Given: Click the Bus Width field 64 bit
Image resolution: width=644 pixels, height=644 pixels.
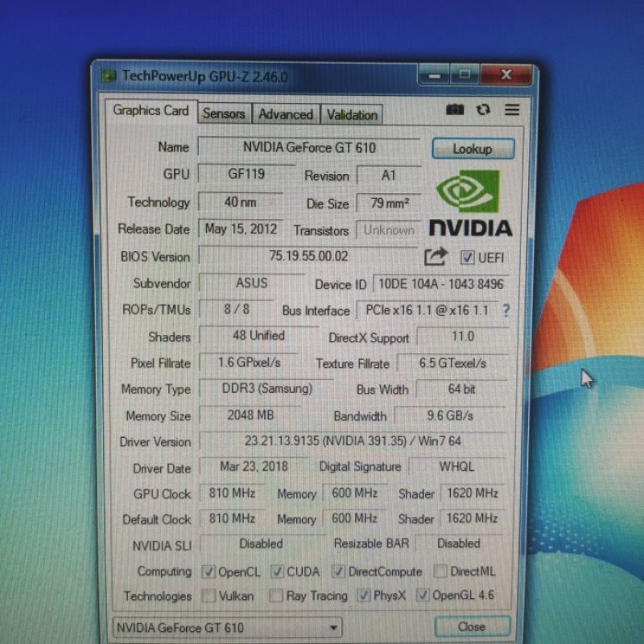Looking at the screenshot, I should (461, 389).
